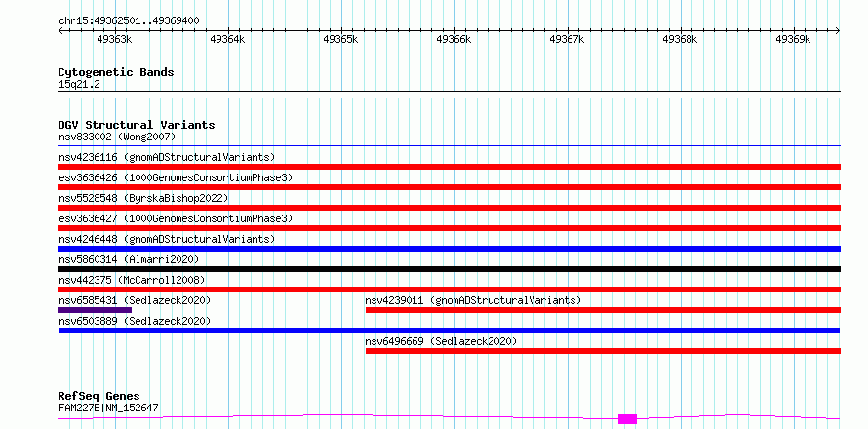This screenshot has height=429, width=868.
Task: Click the 49367k ruler tick label
Action: [567, 39]
